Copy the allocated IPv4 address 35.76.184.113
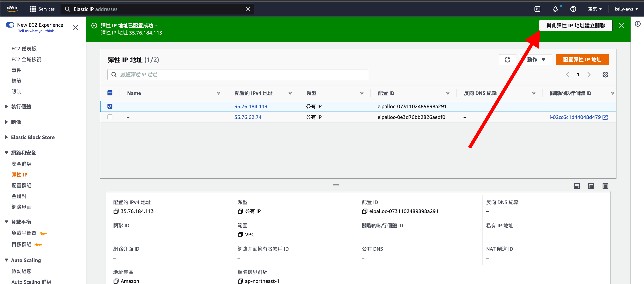This screenshot has height=284, width=644. tap(116, 211)
